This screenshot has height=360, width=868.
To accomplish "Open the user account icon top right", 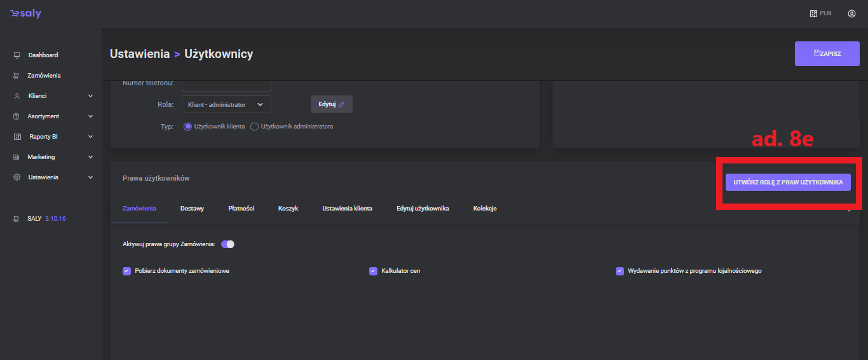I will tap(851, 13).
